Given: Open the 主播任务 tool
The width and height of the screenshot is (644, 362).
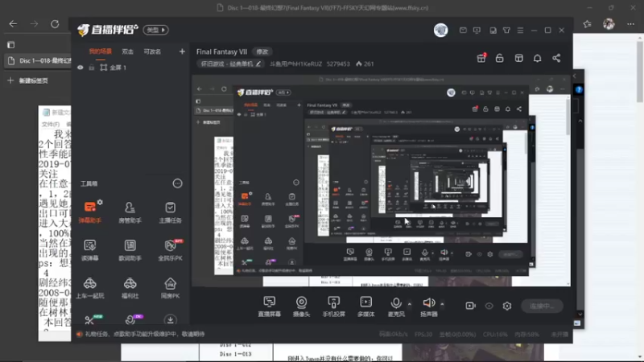Looking at the screenshot, I should 170,212.
